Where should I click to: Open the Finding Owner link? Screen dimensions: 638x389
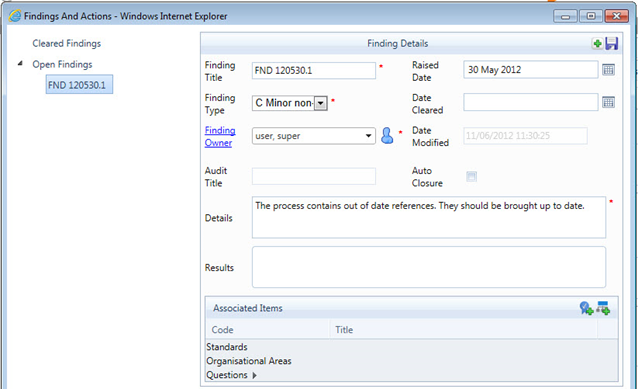click(x=220, y=136)
